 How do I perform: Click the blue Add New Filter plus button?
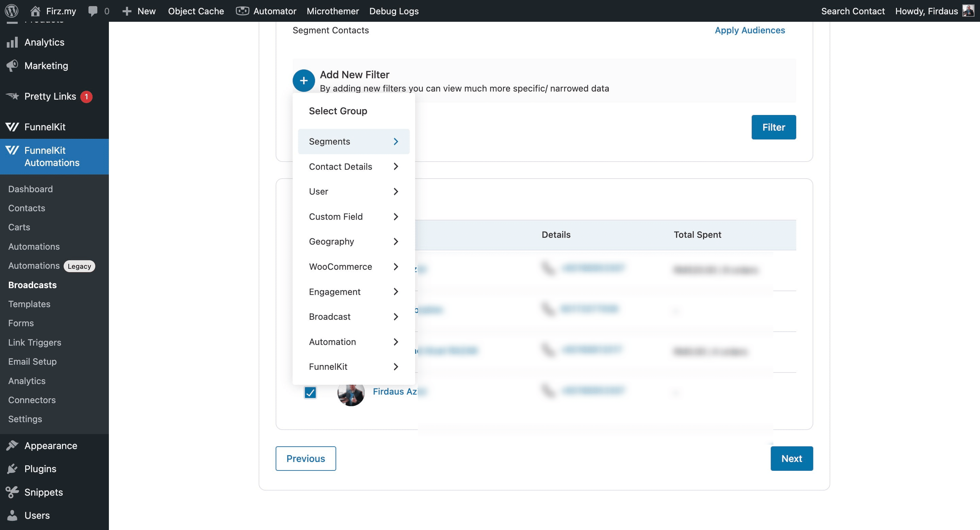tap(304, 81)
